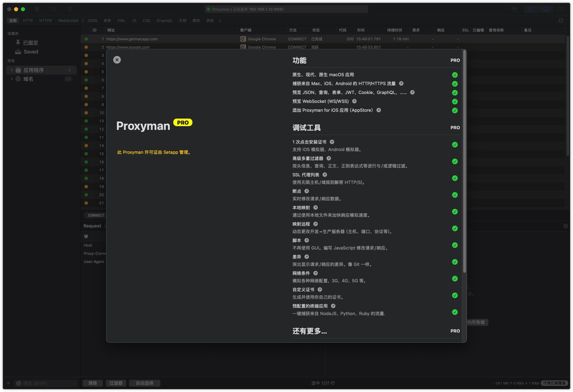
Task: Open link icon beside 预览 JSON、查询、表单
Action: (412, 92)
